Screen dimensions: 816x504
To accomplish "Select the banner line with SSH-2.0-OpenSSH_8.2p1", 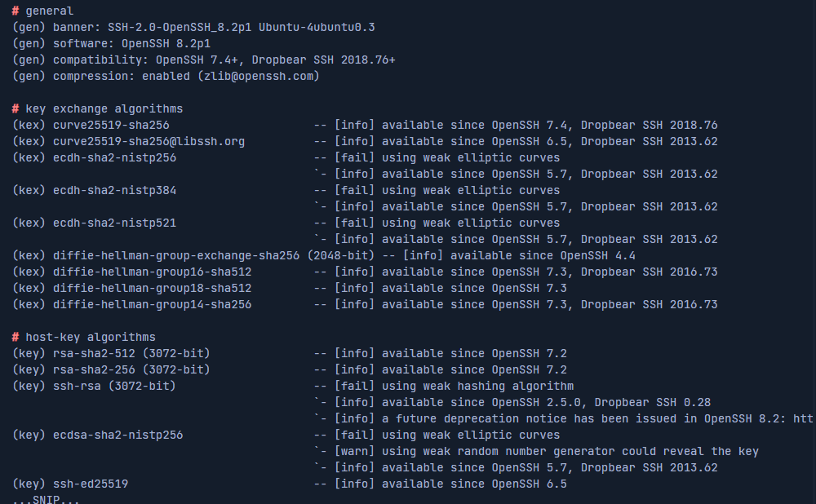I will point(193,27).
